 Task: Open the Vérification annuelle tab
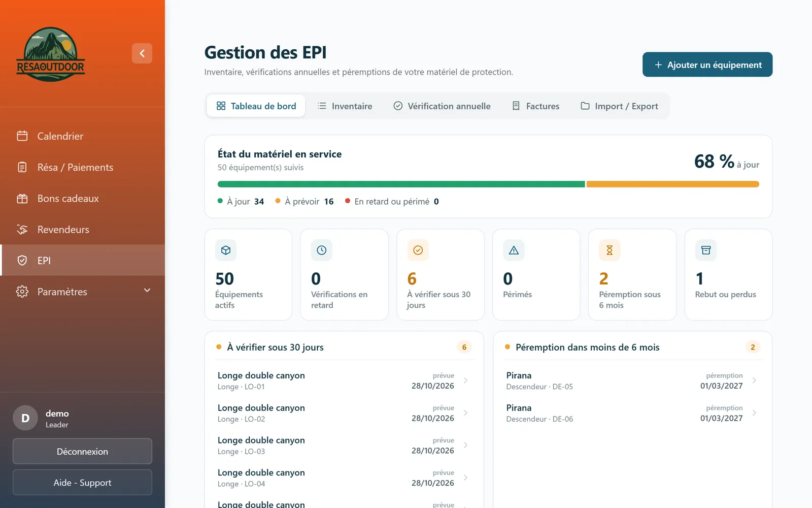tap(442, 106)
